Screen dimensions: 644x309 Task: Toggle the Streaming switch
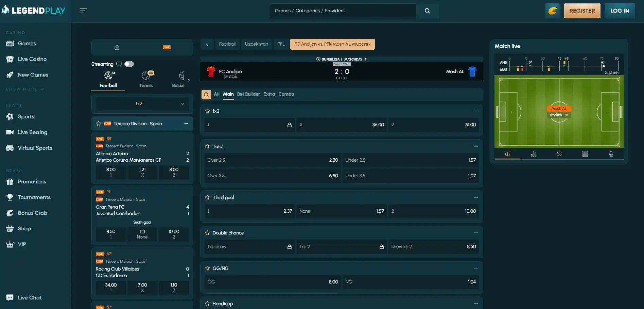click(x=129, y=64)
